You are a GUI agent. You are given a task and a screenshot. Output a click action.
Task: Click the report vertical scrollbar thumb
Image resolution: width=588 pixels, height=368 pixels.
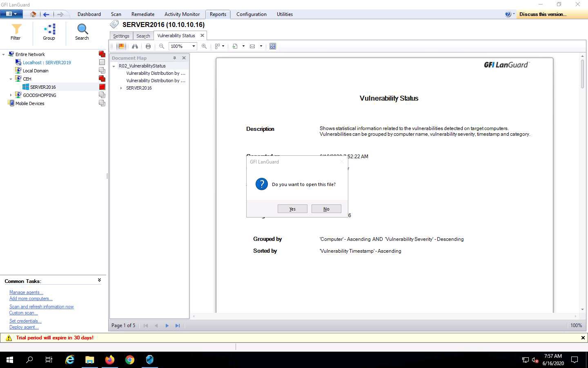[583, 74]
